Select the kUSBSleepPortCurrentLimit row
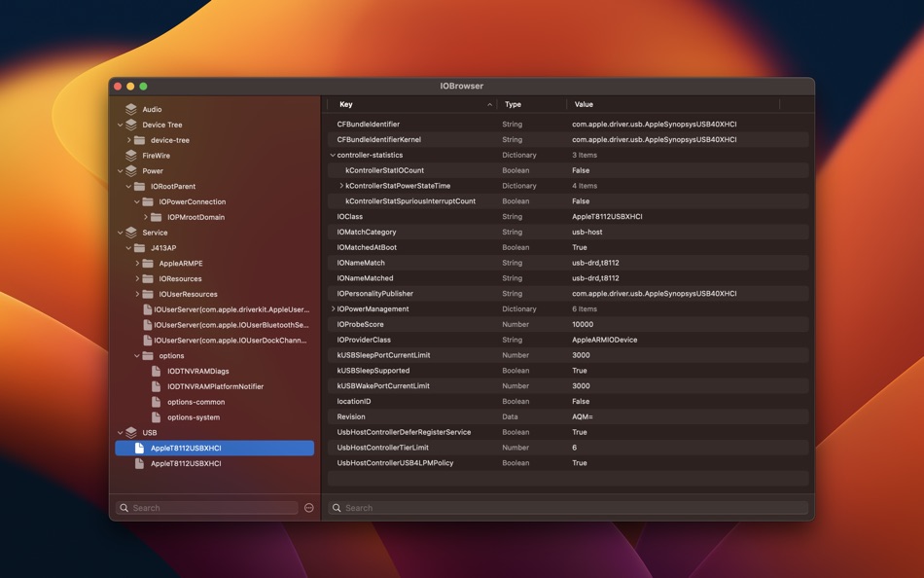Viewport: 924px width, 578px height. (x=568, y=355)
